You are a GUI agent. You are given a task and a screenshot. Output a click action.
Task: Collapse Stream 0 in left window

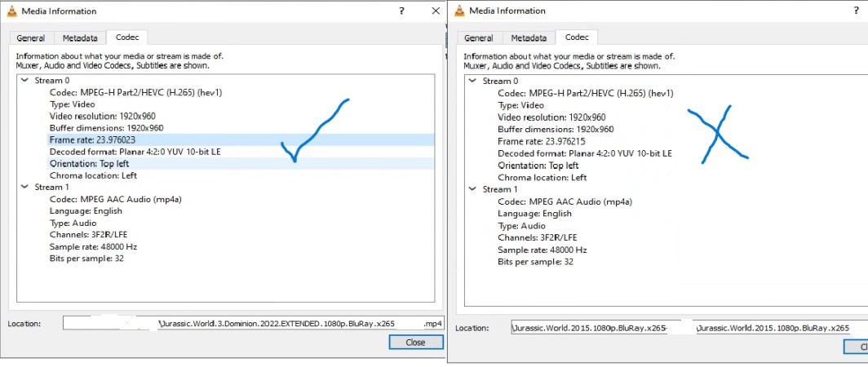pos(25,80)
